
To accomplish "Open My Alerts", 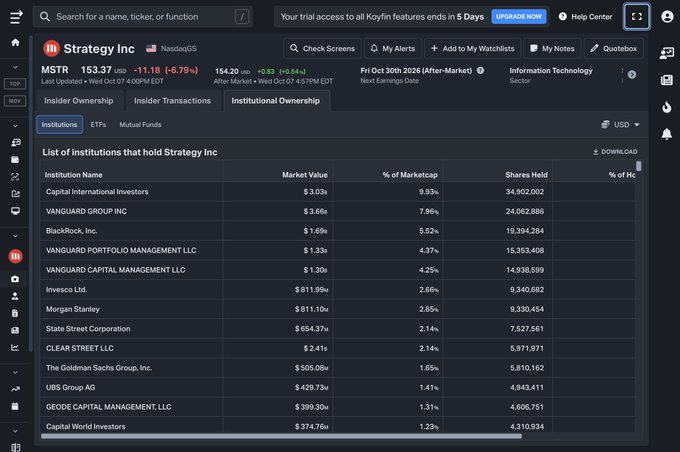I will point(392,49).
